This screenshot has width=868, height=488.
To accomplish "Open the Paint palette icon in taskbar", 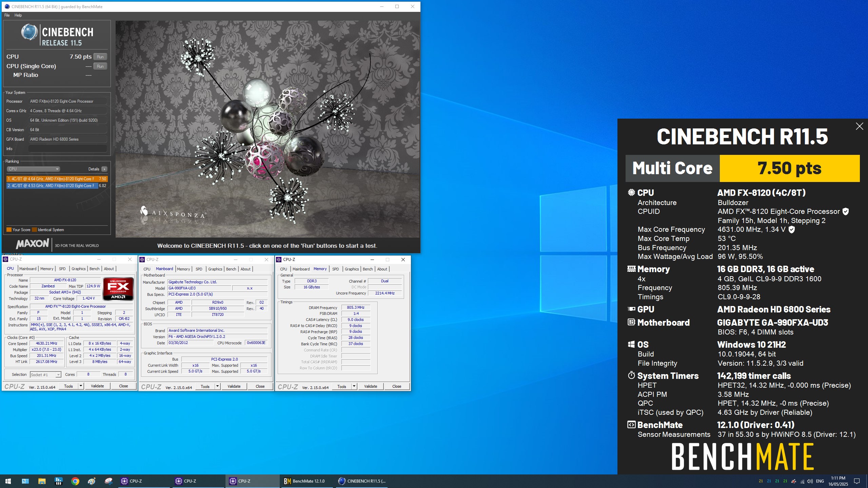I will 92,481.
